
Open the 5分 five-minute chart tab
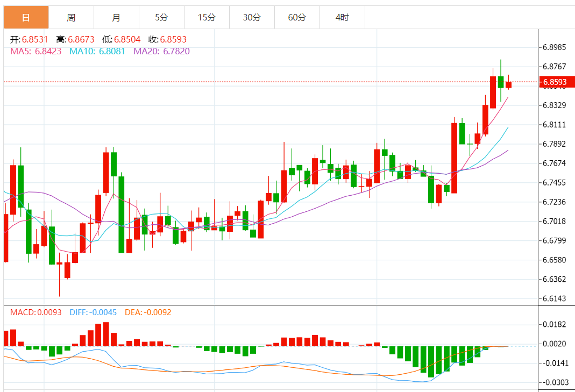(x=162, y=17)
